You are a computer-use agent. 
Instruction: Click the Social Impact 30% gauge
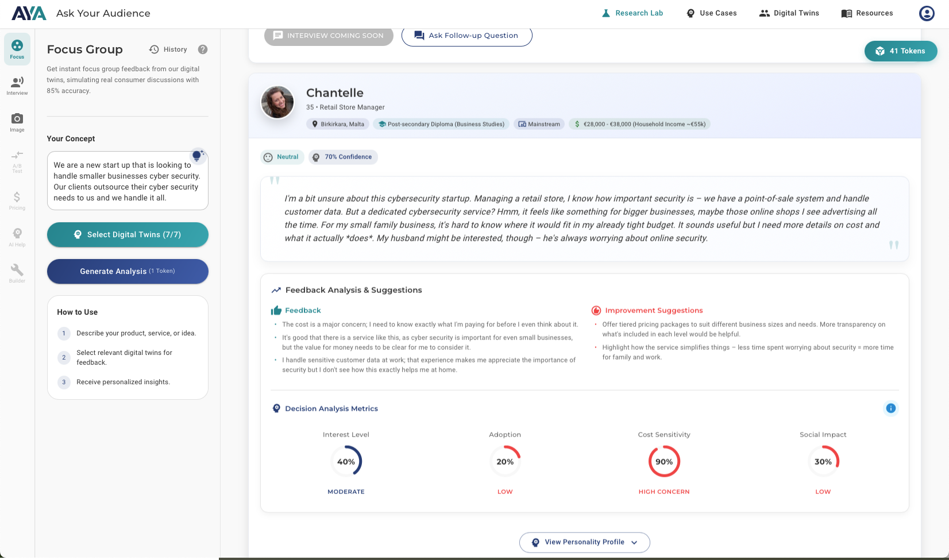coord(823,462)
